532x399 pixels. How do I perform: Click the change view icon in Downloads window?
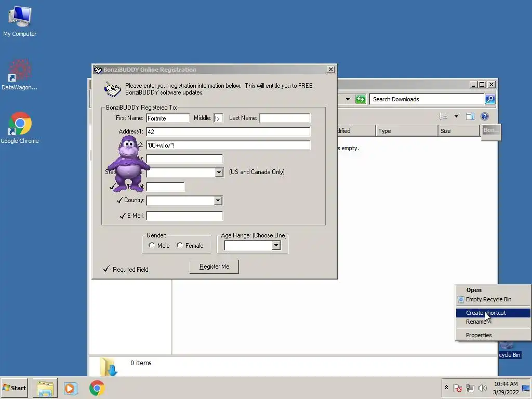[x=444, y=116]
